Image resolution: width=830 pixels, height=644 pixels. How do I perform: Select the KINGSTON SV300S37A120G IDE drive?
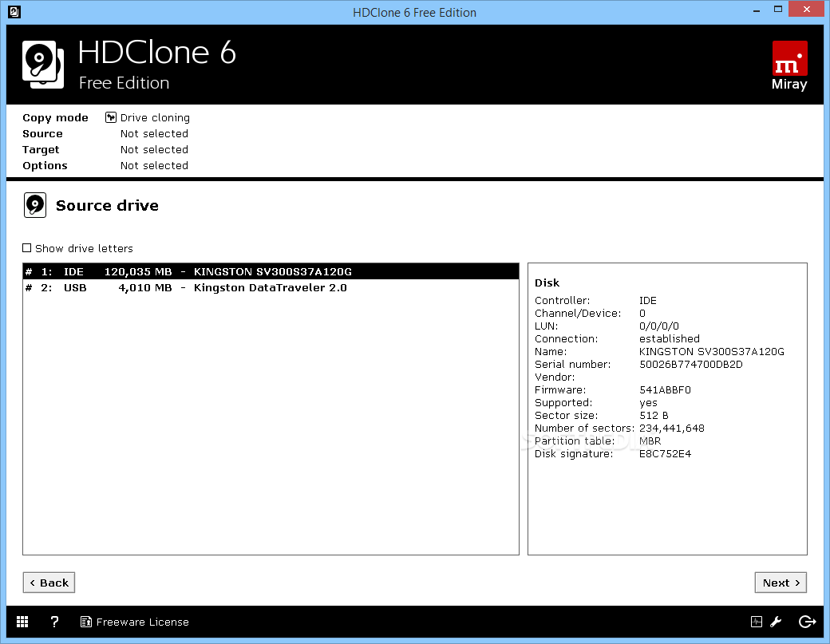click(271, 271)
